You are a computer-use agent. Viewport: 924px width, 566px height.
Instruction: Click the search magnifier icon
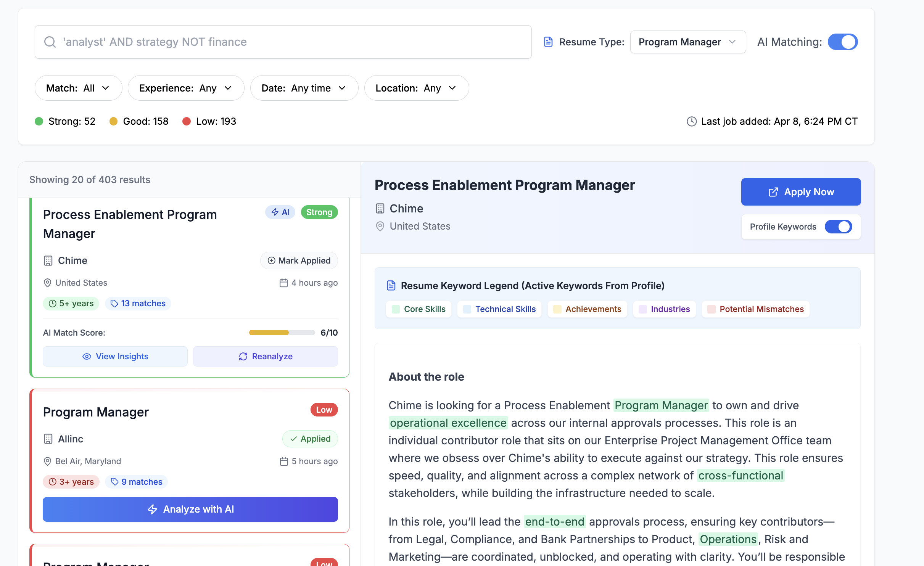tap(50, 42)
